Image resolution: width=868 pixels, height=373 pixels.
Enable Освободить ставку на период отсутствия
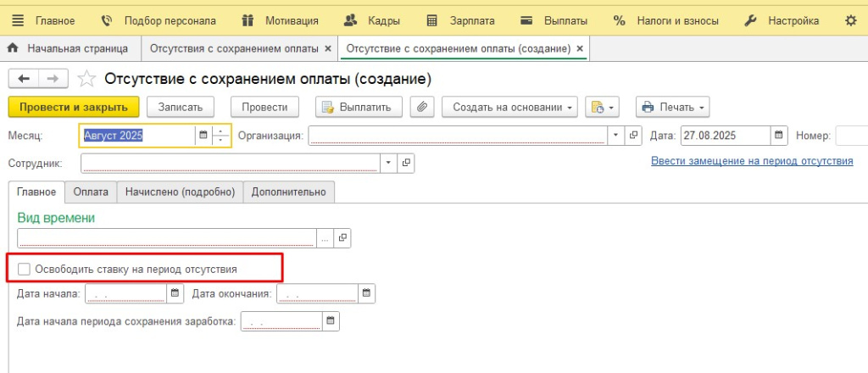pos(24,269)
